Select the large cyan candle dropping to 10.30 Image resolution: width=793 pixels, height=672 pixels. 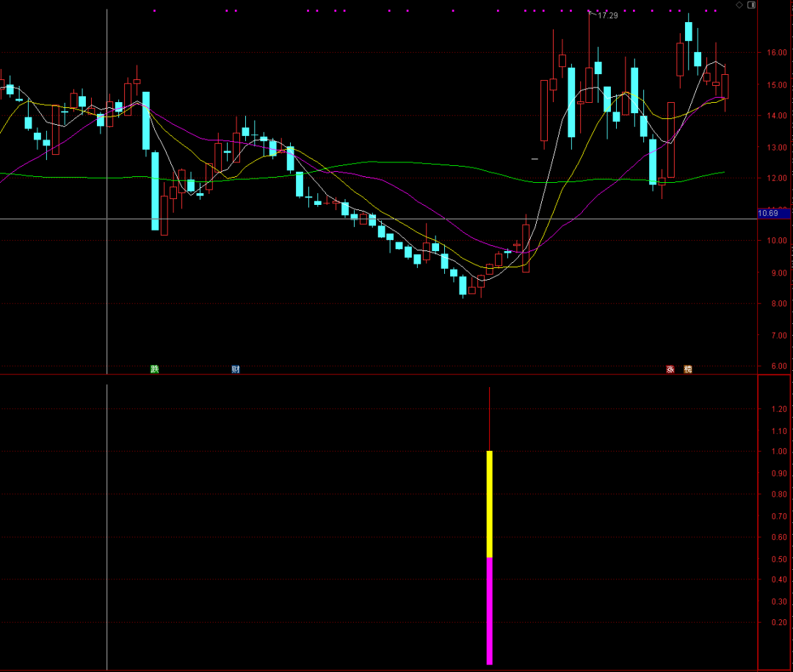tap(155, 191)
